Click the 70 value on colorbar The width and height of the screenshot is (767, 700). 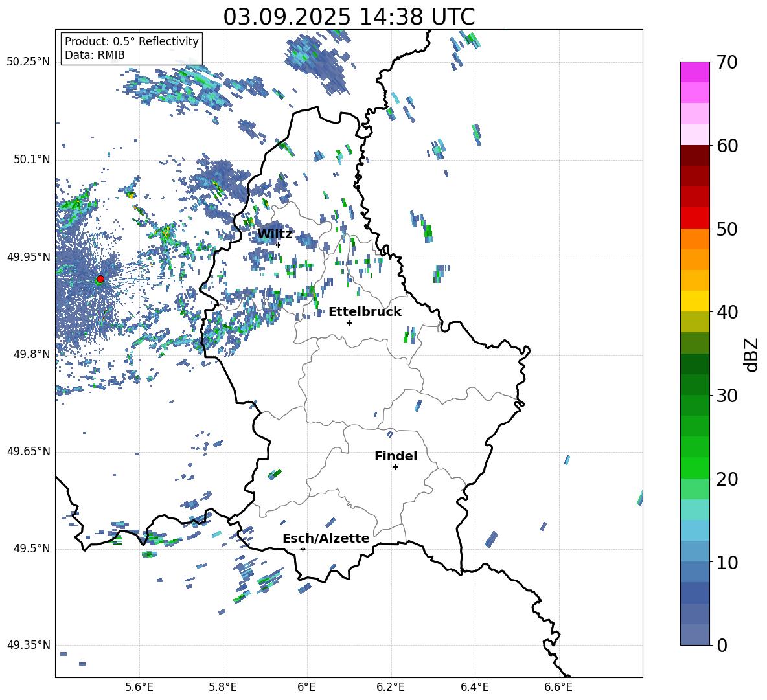coord(727,63)
